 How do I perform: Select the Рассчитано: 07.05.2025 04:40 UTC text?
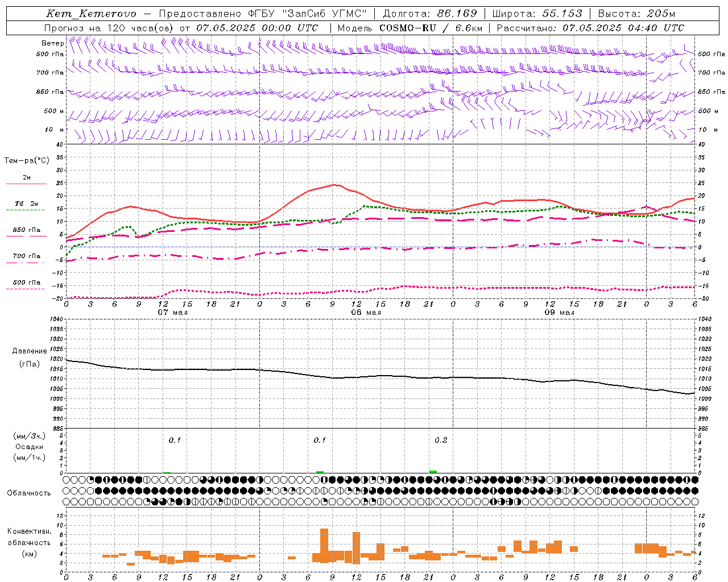point(590,28)
